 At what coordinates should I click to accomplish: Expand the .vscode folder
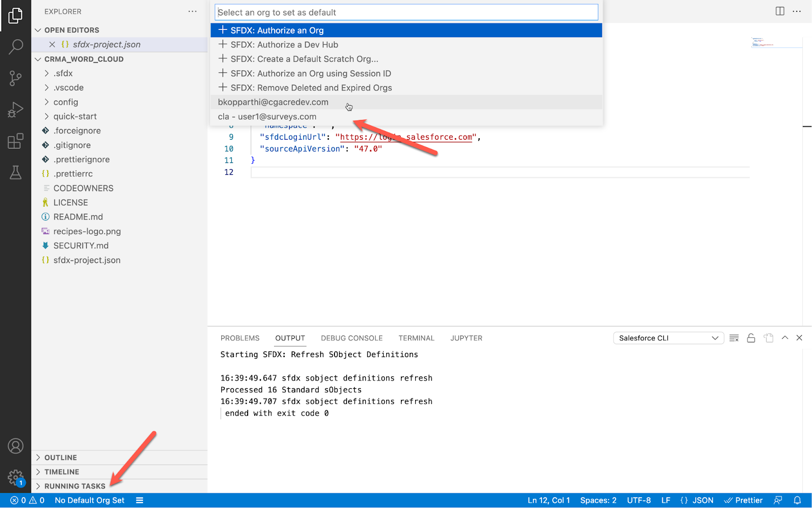coord(119,87)
